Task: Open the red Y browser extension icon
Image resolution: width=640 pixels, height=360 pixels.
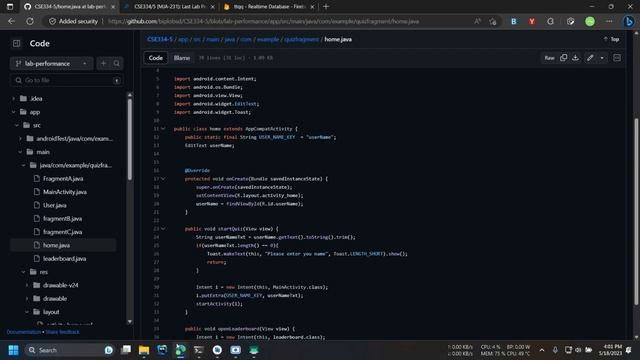Action: point(531,21)
